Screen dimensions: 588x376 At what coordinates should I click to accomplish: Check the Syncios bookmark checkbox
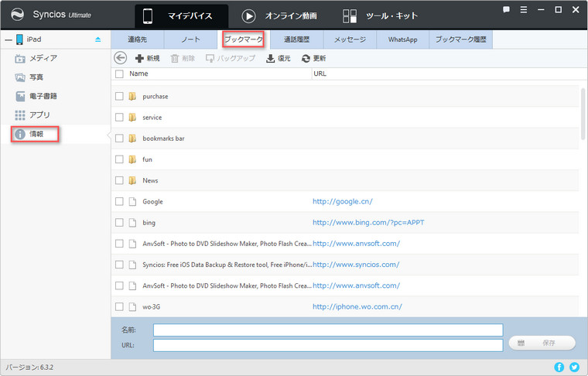(119, 265)
